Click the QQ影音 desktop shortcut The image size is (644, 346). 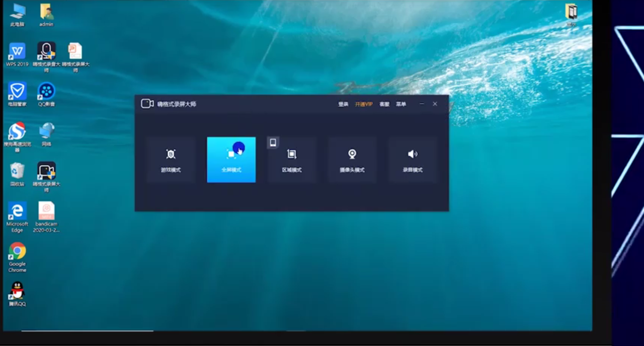tap(46, 94)
